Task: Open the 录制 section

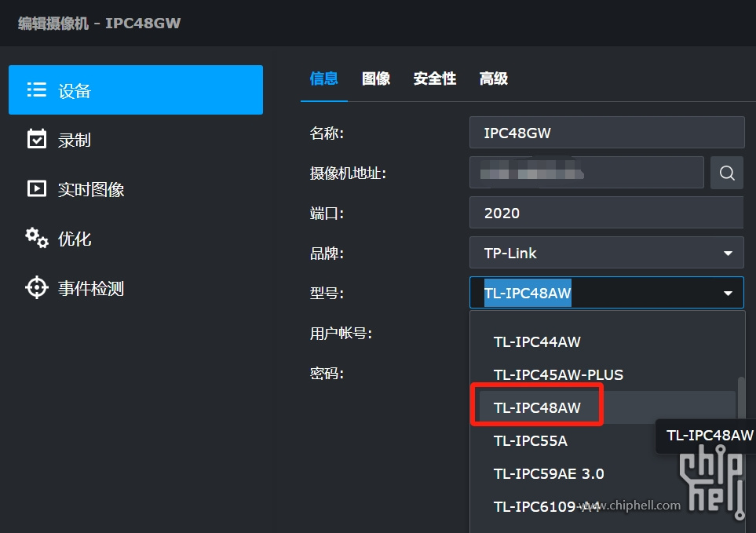Action: point(136,140)
